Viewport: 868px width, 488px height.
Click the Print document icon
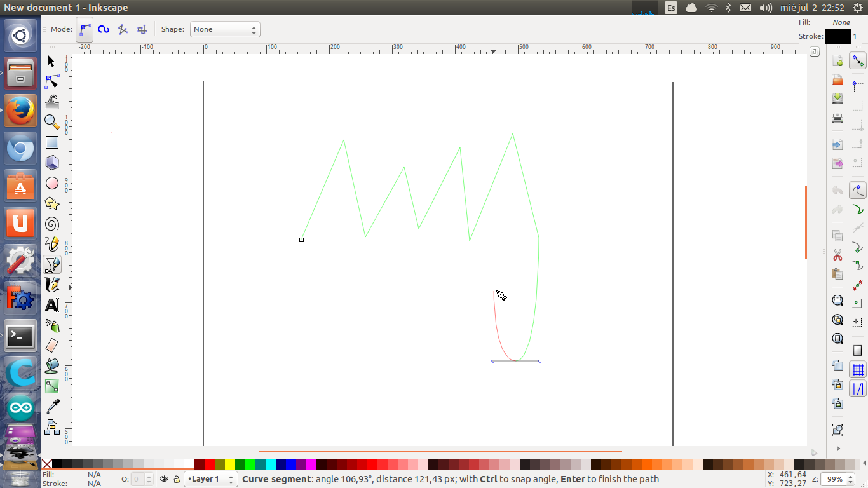[x=837, y=118]
